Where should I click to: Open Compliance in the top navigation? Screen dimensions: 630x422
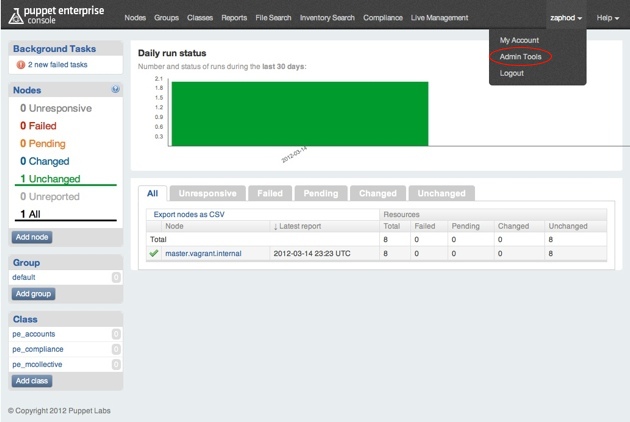click(382, 18)
